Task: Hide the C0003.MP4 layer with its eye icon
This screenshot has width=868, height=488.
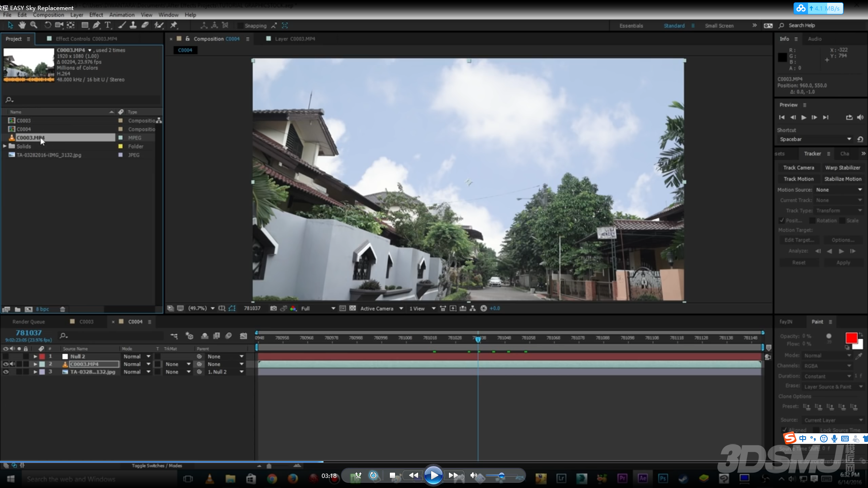Action: click(6, 364)
